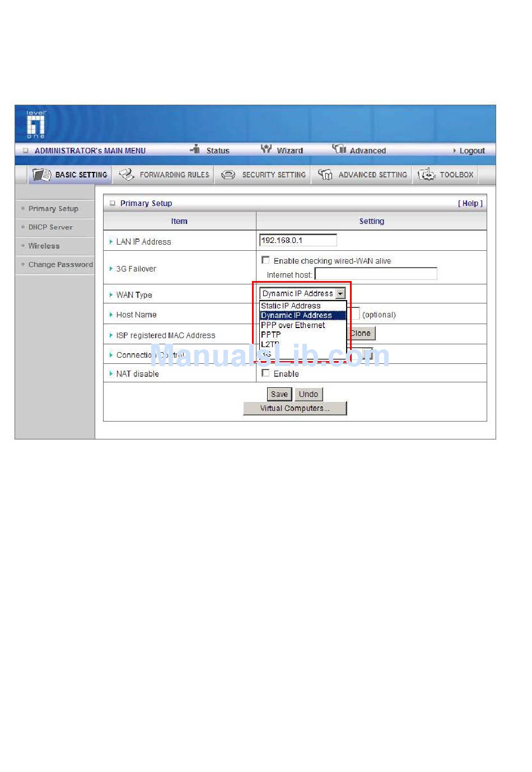The width and height of the screenshot is (532, 772).
Task: Click the Security Setting icon
Action: pos(228,175)
